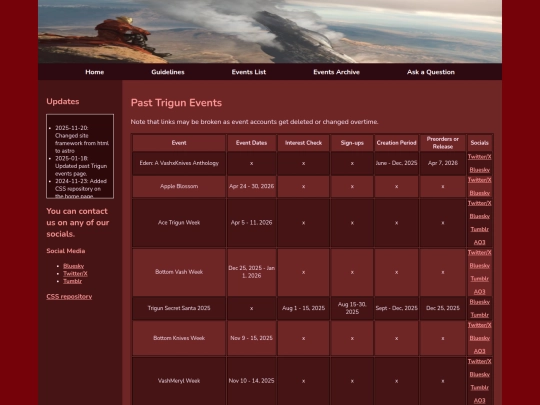The height and width of the screenshot is (405, 540).
Task: Open Tumblr link for VashMeryl Week
Action: point(479,387)
